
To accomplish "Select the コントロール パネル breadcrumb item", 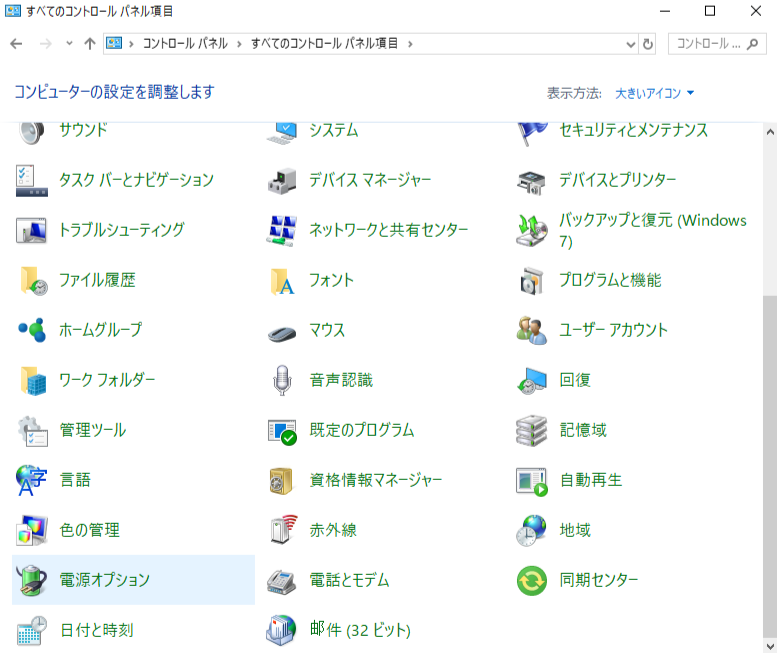I will click(x=185, y=44).
